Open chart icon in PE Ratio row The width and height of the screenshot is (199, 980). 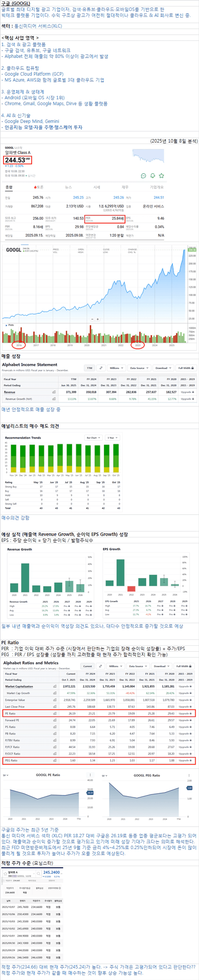[x=55, y=713]
